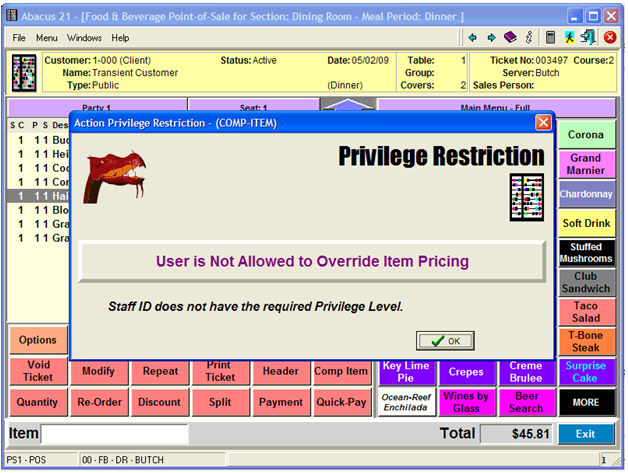The height and width of the screenshot is (473, 628).
Task: Select the Corona menu item button
Action: 585,134
